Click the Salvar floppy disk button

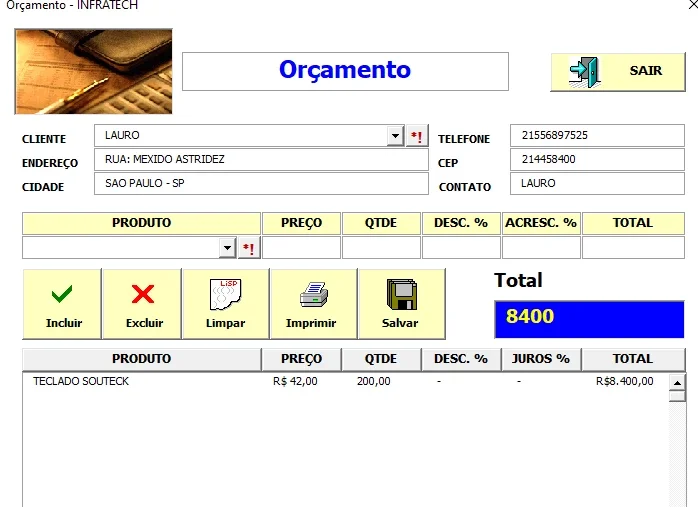[x=402, y=304]
